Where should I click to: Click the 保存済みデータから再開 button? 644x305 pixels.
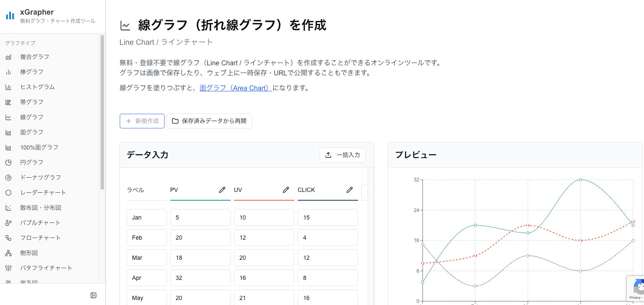coord(209,121)
